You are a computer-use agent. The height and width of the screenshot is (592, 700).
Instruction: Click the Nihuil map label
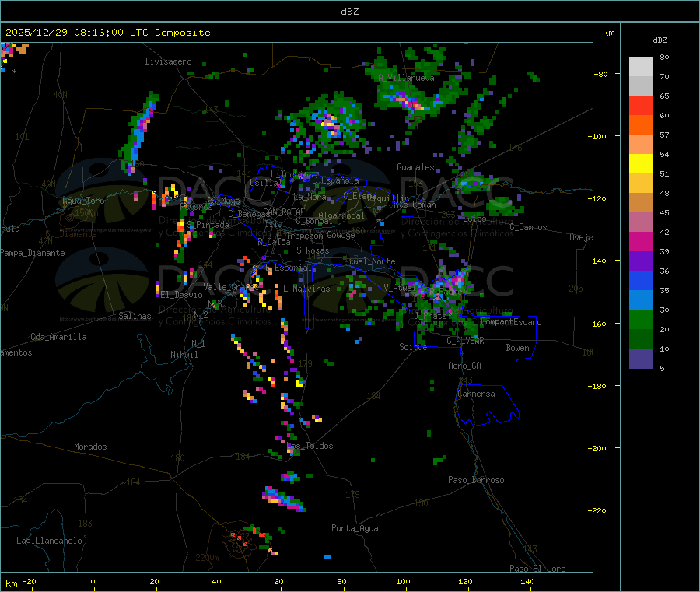pyautogui.click(x=184, y=355)
